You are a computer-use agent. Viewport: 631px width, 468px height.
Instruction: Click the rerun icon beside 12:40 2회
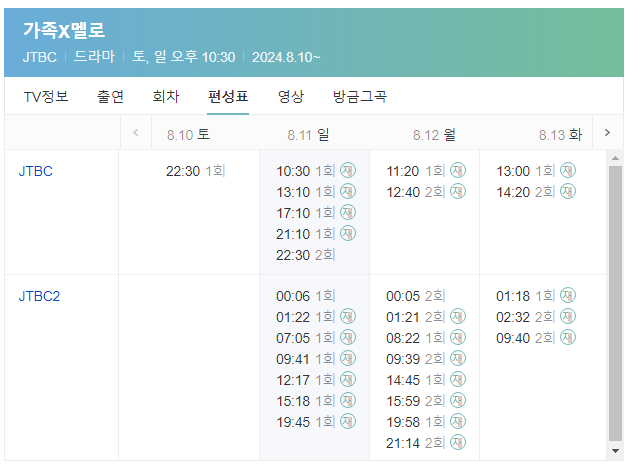click(x=458, y=191)
